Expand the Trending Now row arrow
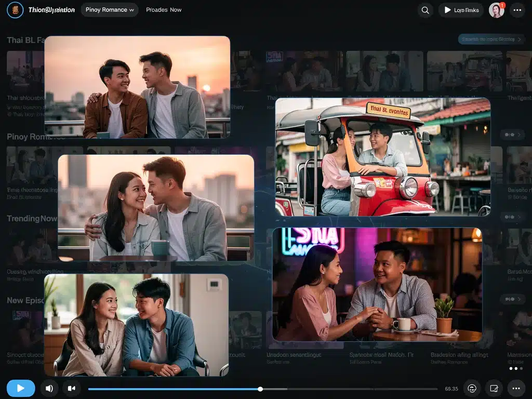Image resolution: width=532 pixels, height=399 pixels. coord(512,217)
